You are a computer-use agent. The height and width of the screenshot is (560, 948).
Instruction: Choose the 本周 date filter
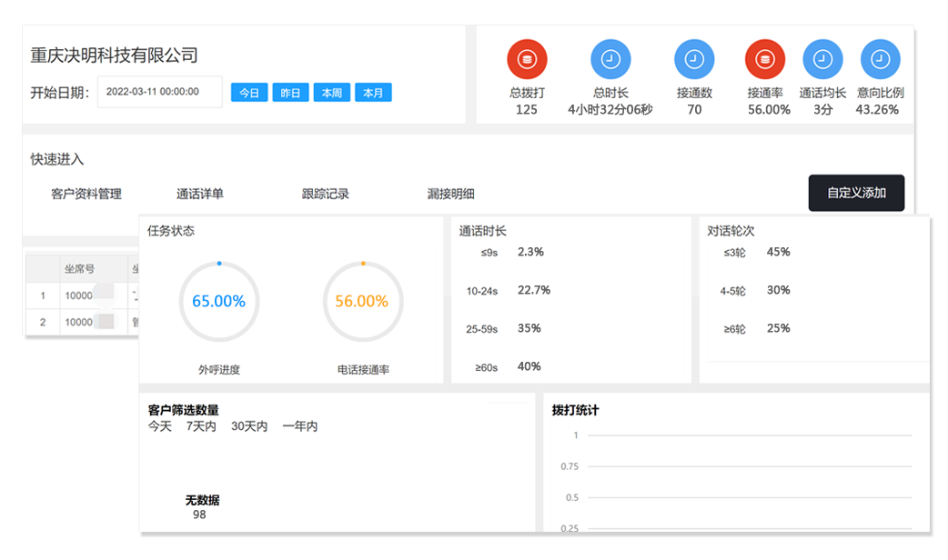tap(332, 93)
